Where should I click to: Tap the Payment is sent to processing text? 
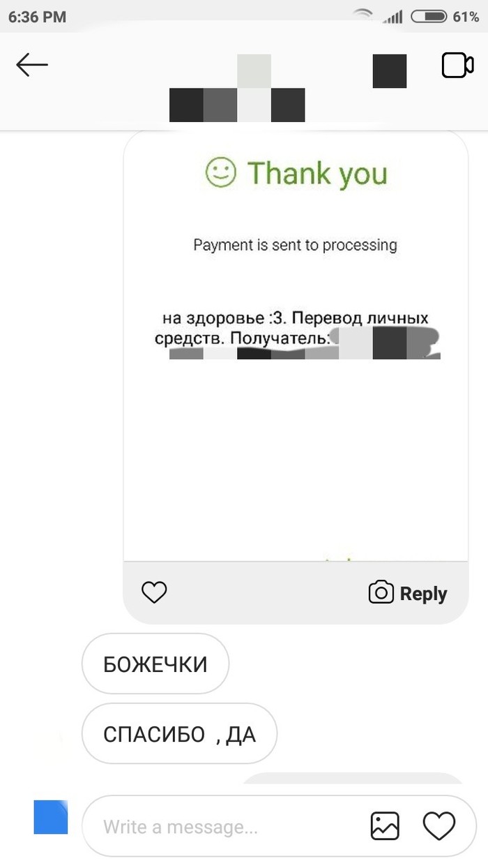[295, 245]
